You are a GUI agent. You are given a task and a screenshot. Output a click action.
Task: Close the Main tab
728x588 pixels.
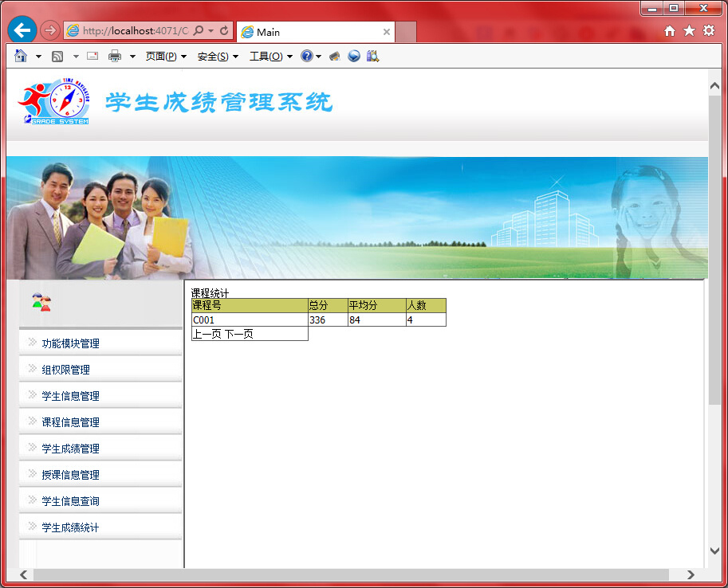click(386, 32)
